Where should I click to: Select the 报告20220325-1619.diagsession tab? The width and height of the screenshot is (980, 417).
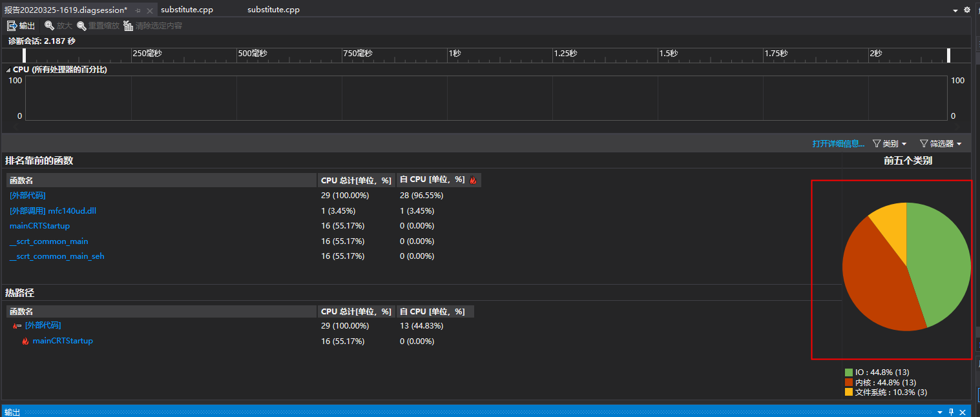pos(66,10)
